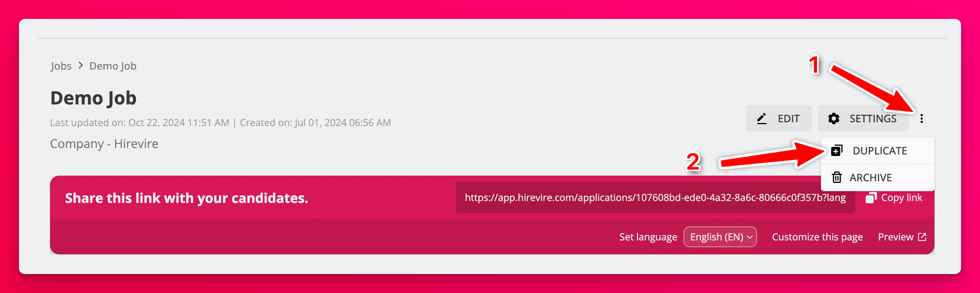Go to Jobs via the breadcrumb
Image resolution: width=980 pixels, height=293 pixels.
(61, 66)
